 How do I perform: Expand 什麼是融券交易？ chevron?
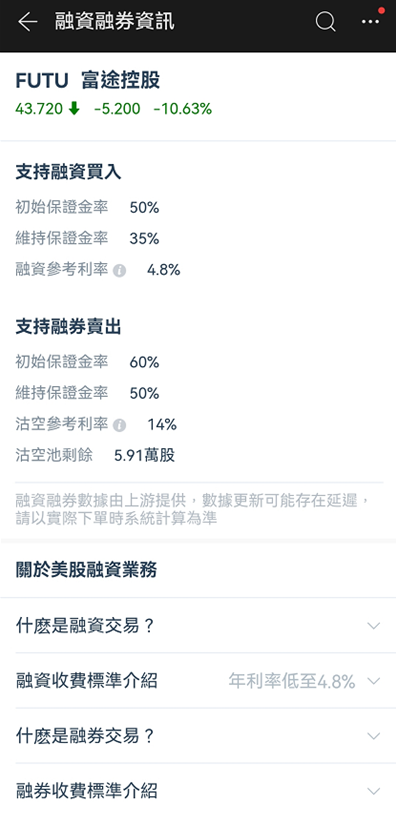click(x=374, y=736)
